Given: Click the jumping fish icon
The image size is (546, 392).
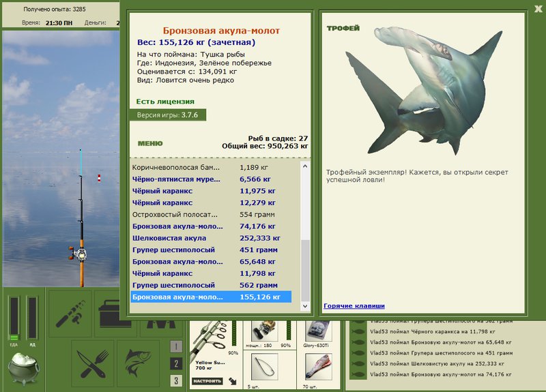Looking at the screenshot, I should 139,364.
